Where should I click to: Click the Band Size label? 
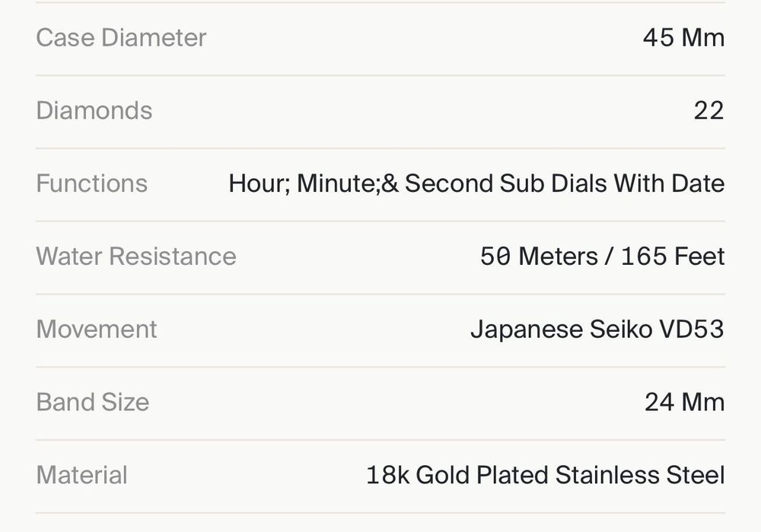click(92, 402)
